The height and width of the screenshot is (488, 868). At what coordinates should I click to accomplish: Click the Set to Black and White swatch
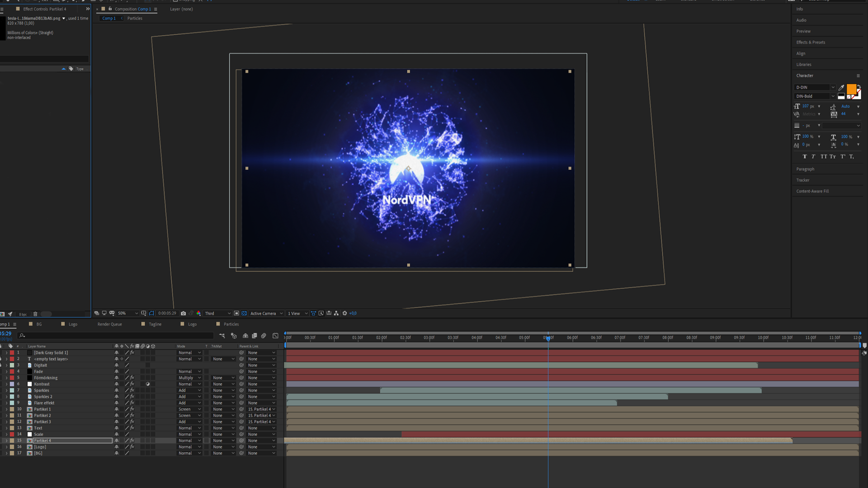tap(841, 96)
